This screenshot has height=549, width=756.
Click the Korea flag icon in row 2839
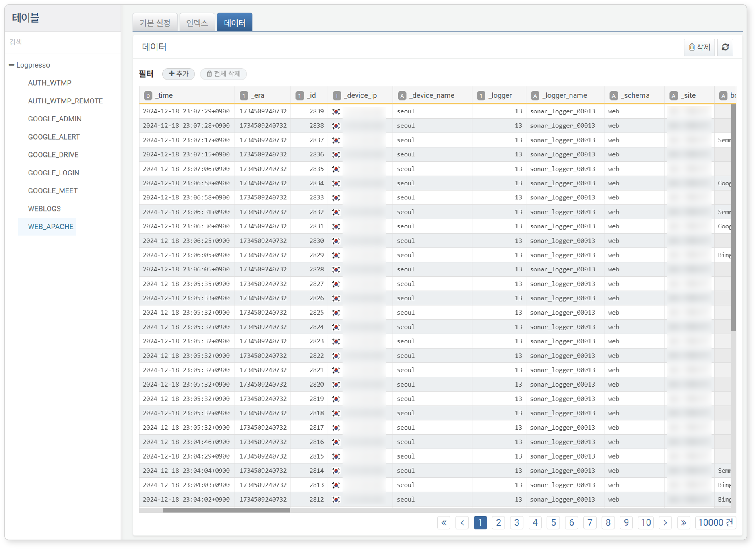(336, 111)
